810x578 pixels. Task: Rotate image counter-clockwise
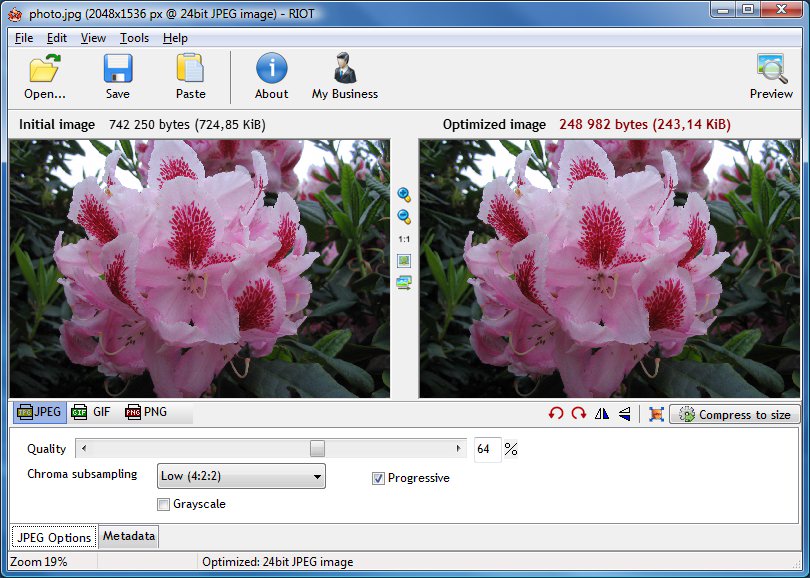click(556, 414)
